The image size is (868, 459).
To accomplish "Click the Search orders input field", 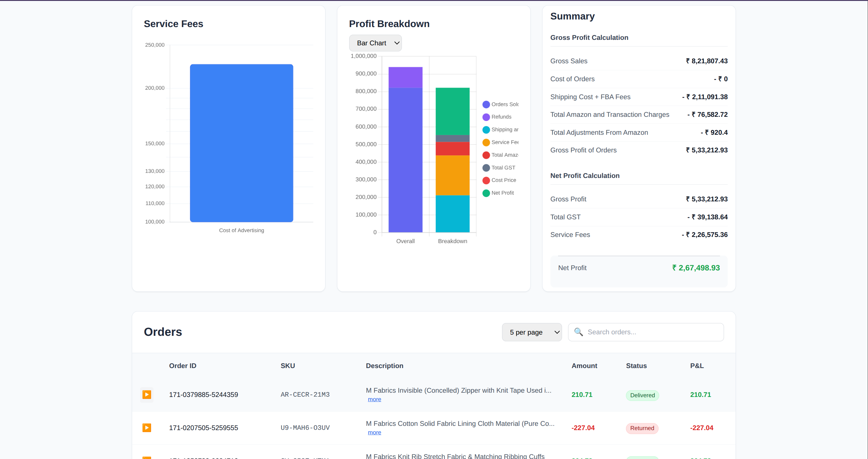I will [646, 332].
